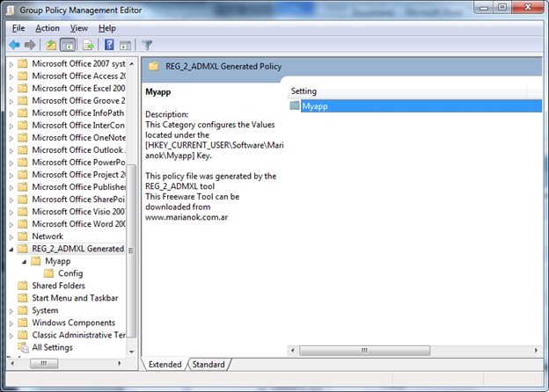Select Microsoft Office Groove in tree
549x392 pixels.
[78, 101]
